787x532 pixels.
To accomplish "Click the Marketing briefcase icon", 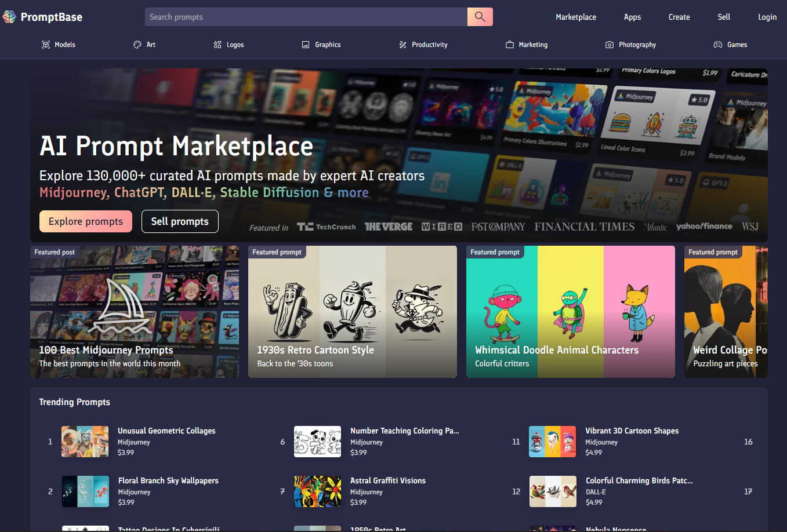I will coord(510,45).
